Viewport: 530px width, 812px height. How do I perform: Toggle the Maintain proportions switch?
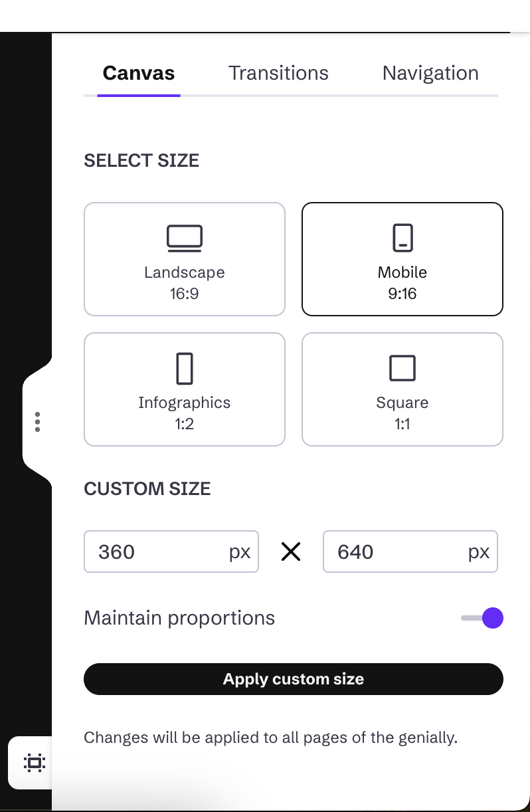[483, 618]
